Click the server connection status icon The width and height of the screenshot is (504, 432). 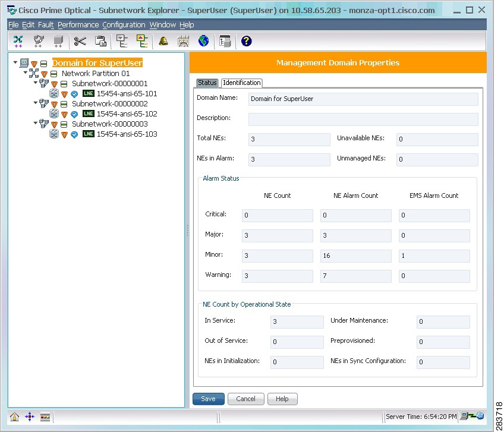point(472,416)
